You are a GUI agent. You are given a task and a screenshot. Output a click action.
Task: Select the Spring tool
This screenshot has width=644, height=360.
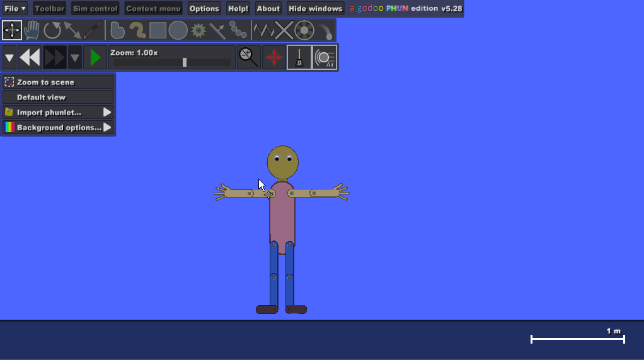[263, 30]
